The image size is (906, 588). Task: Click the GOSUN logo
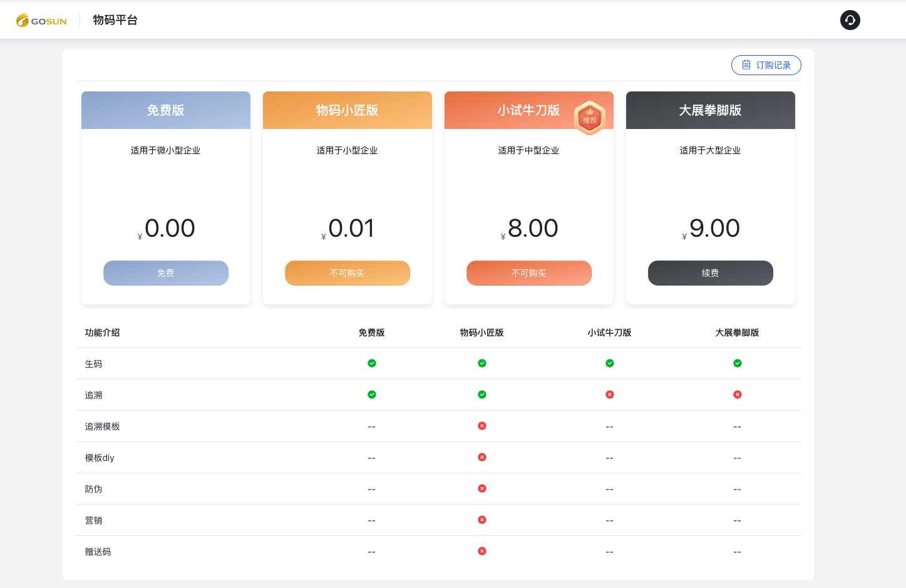click(x=41, y=21)
